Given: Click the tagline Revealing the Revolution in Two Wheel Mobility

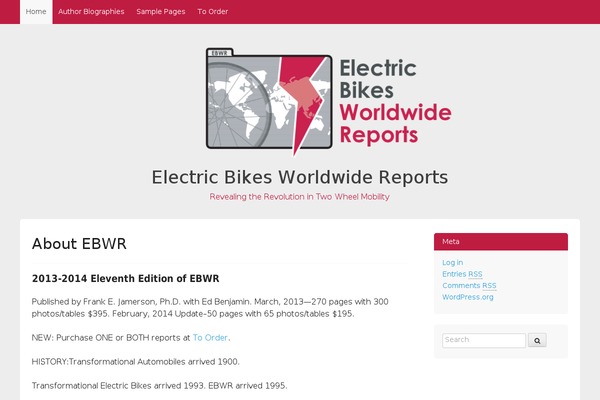Looking at the screenshot, I should coord(300,197).
